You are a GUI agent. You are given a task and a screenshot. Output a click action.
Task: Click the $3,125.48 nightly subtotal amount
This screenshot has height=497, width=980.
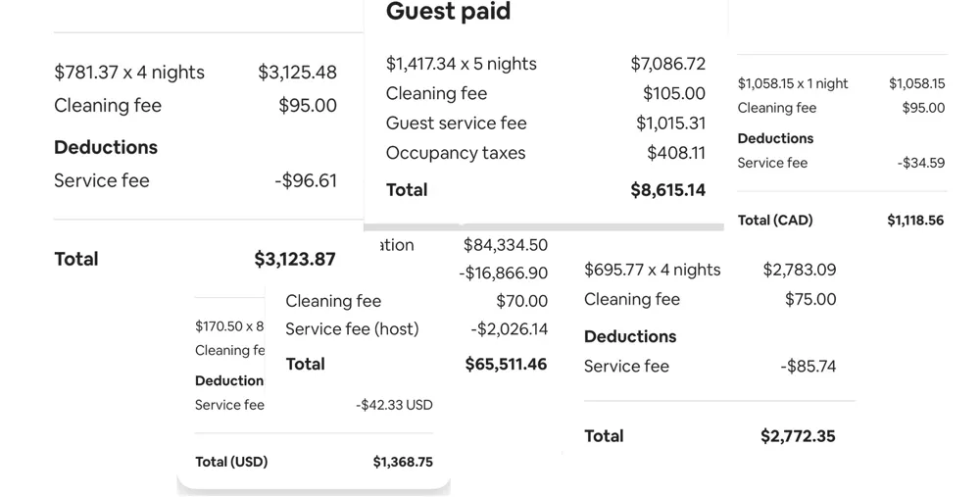pos(297,73)
